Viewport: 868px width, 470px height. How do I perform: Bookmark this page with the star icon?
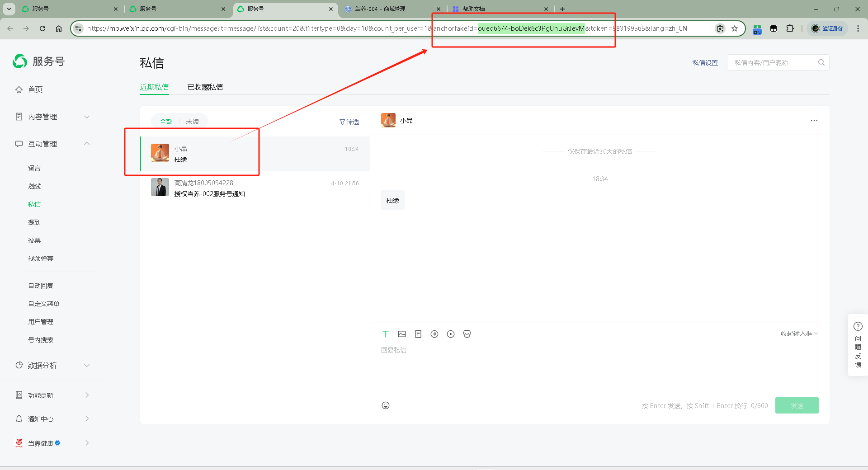click(735, 28)
